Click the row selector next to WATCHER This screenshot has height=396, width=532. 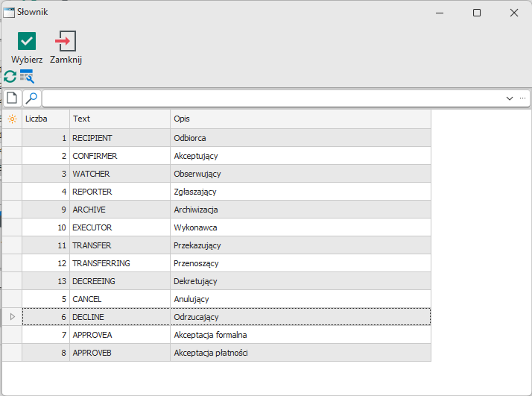[x=12, y=174]
